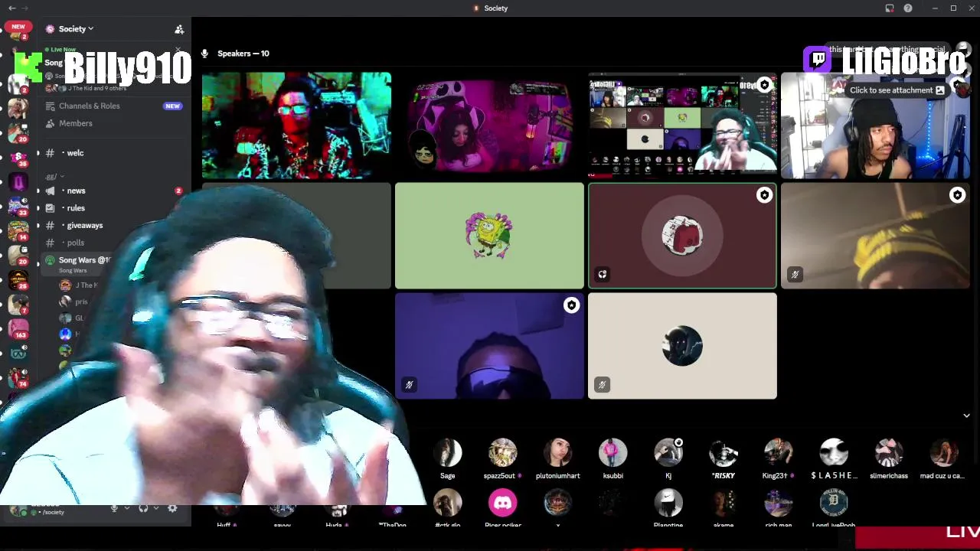Select the dark avatar beige speaker tile
Viewport: 980px width, 551px height.
pos(682,346)
